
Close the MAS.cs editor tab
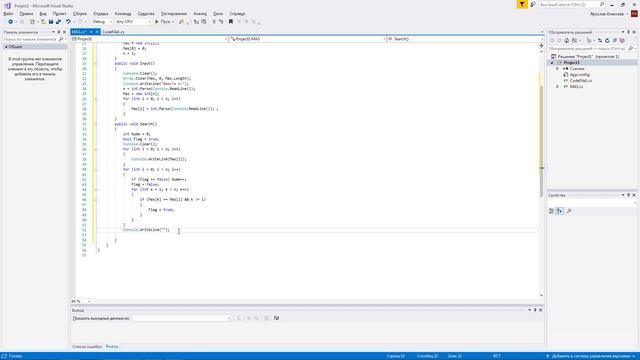pyautogui.click(x=97, y=32)
